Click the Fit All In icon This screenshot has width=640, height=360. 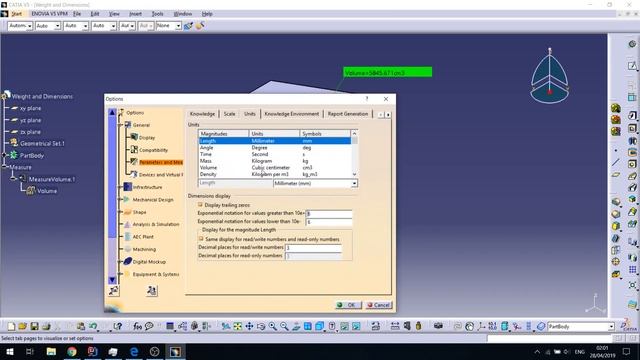pos(238,326)
